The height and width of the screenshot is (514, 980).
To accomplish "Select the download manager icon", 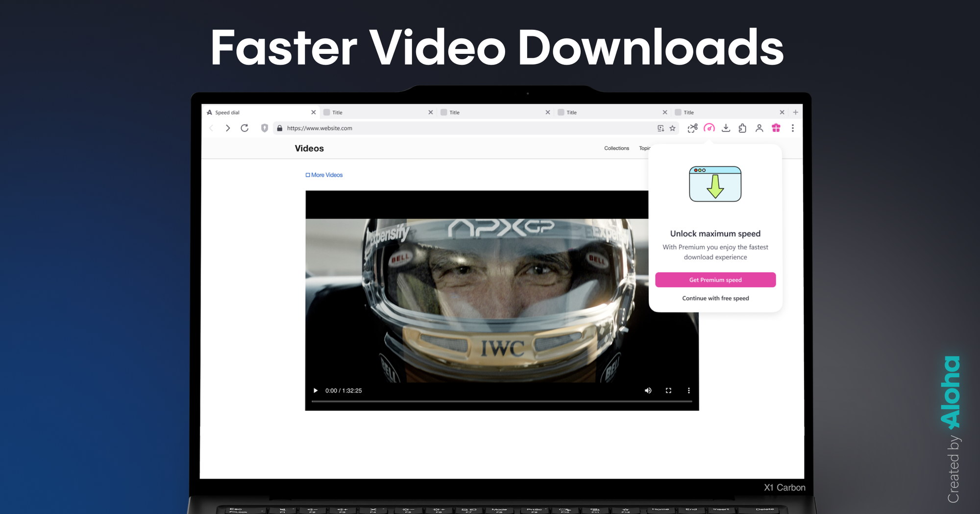I will coord(726,128).
